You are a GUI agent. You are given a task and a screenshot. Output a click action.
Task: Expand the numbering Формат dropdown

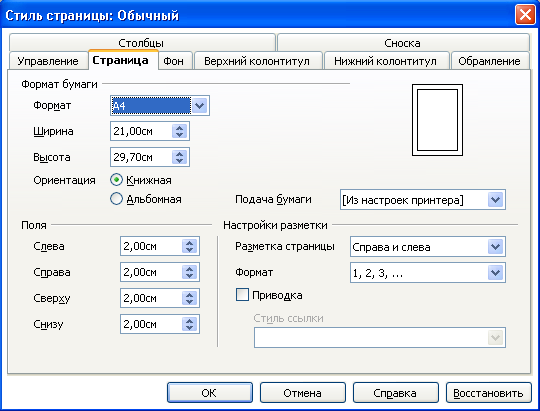tap(496, 273)
